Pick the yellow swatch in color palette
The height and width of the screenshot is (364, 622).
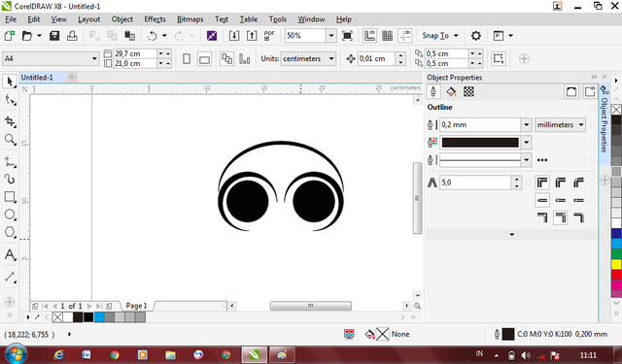point(616,264)
